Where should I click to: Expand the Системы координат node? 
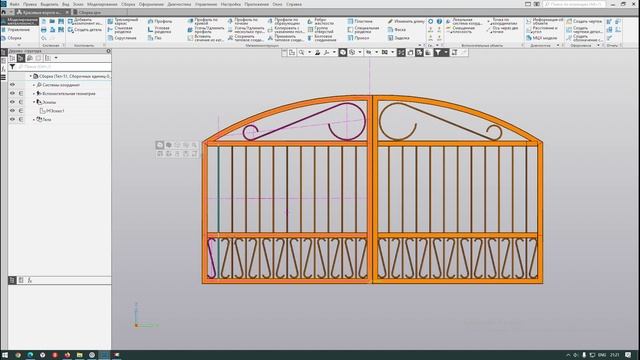34,85
